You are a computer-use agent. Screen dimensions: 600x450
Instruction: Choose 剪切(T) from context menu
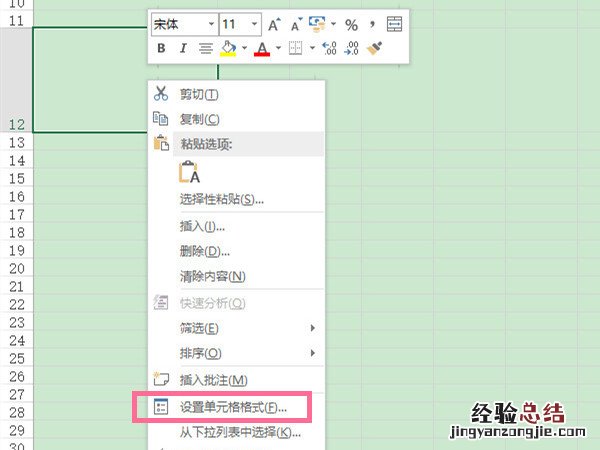(x=236, y=94)
